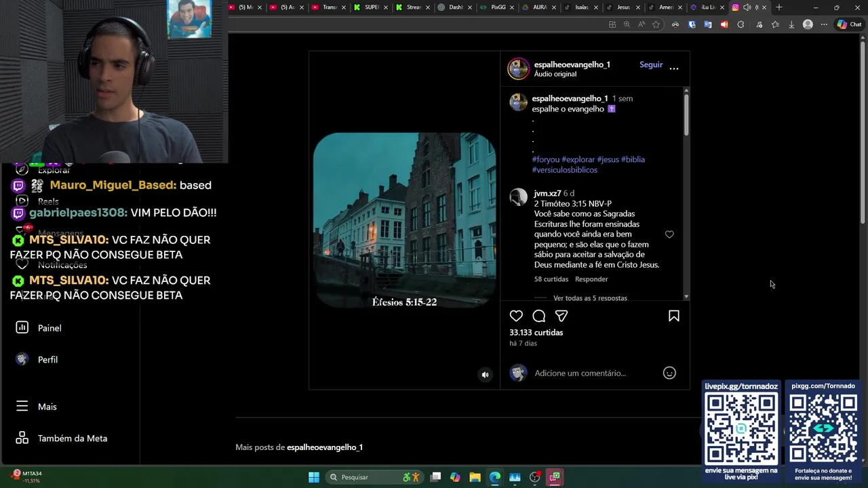Open the comment bubble icon under the post
This screenshot has width=868, height=488.
click(x=539, y=316)
